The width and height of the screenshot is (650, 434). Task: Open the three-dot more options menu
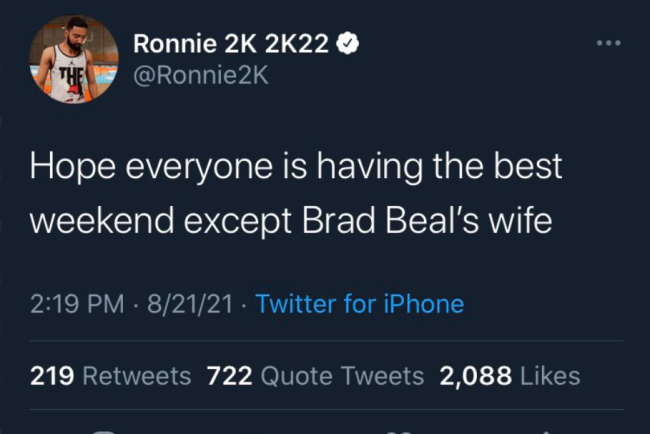[608, 43]
